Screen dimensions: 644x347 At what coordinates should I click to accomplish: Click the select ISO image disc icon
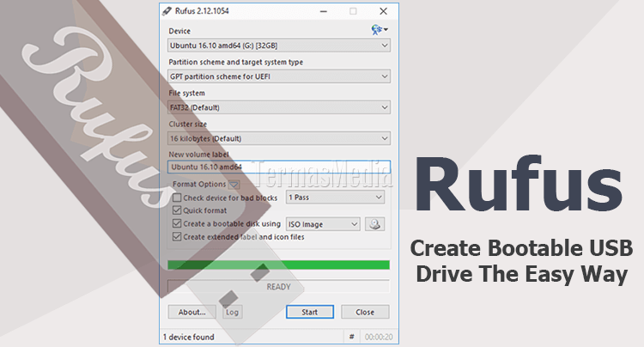coord(374,224)
